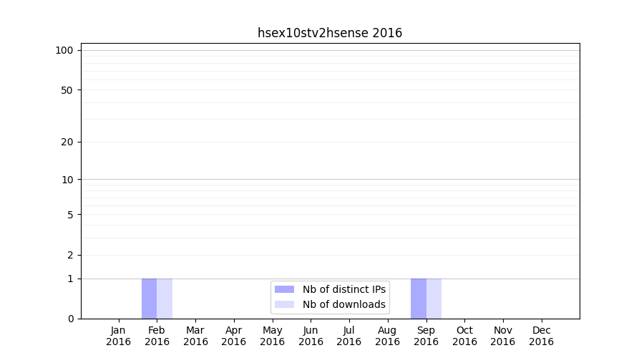Pick the May 2016 x-axis label
Viewport: 644px width, 358px height.
tap(272, 336)
